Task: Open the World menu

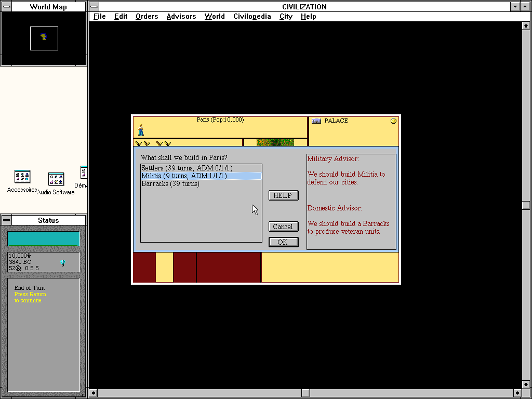Action: pos(215,16)
